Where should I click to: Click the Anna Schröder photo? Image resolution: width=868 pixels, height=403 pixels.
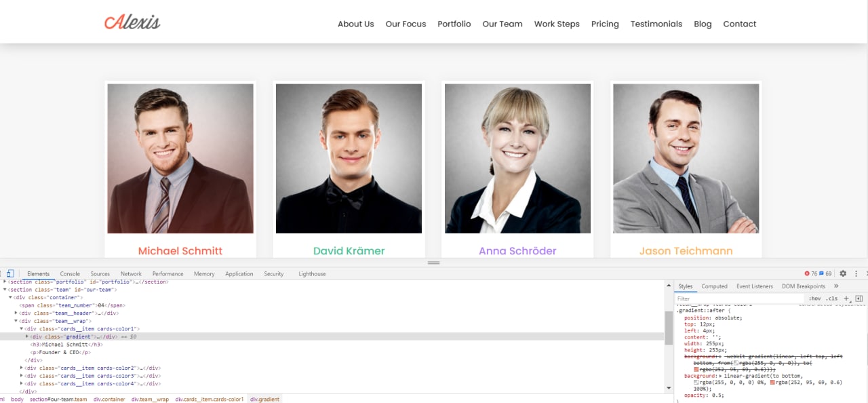517,159
